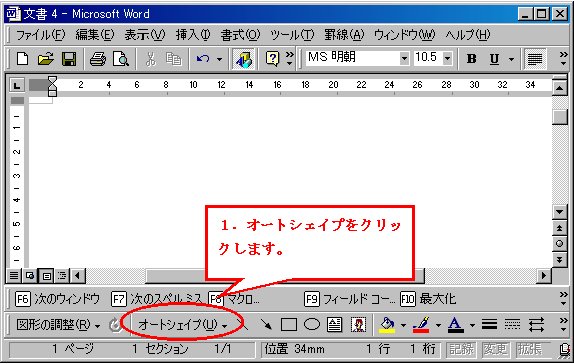Screen dimensions: 574x364
Task: Expand more Drawing toolbar buttons
Action: [564, 324]
